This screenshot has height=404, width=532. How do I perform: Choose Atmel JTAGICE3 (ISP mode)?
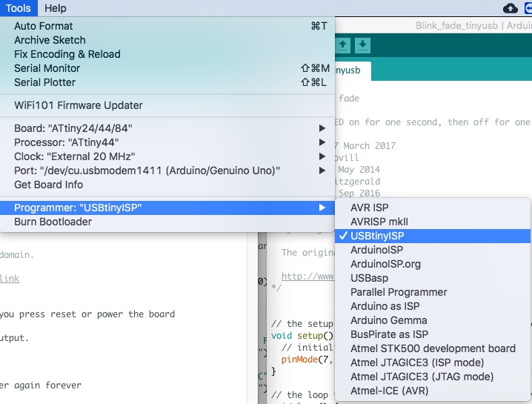(x=433, y=362)
